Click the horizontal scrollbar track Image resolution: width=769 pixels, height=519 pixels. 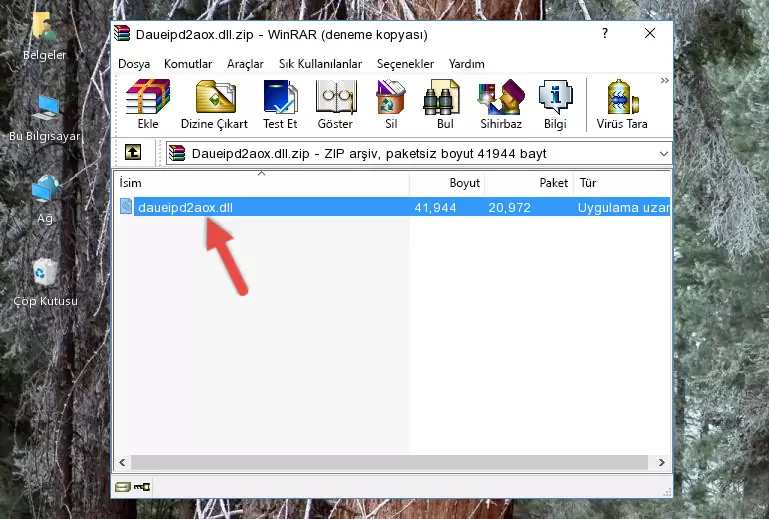(x=389, y=462)
